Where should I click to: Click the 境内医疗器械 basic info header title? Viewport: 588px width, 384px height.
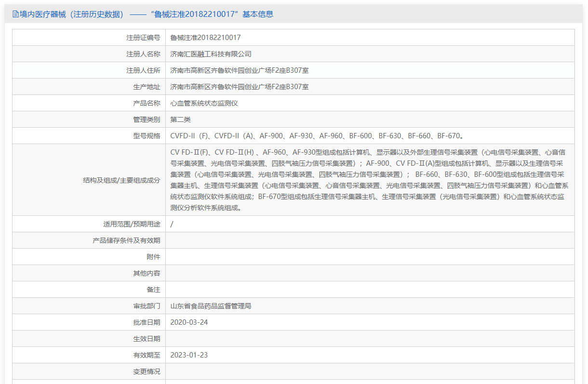click(147, 14)
